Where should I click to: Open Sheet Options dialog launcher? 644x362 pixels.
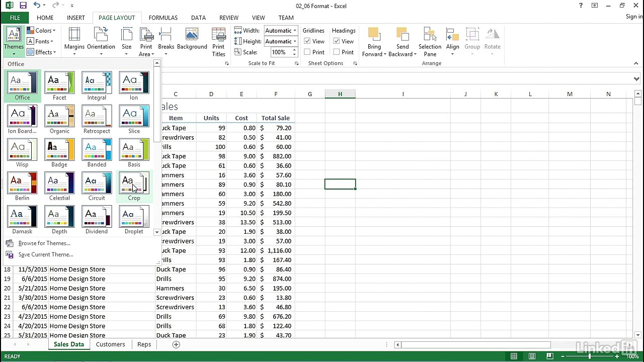click(x=355, y=63)
